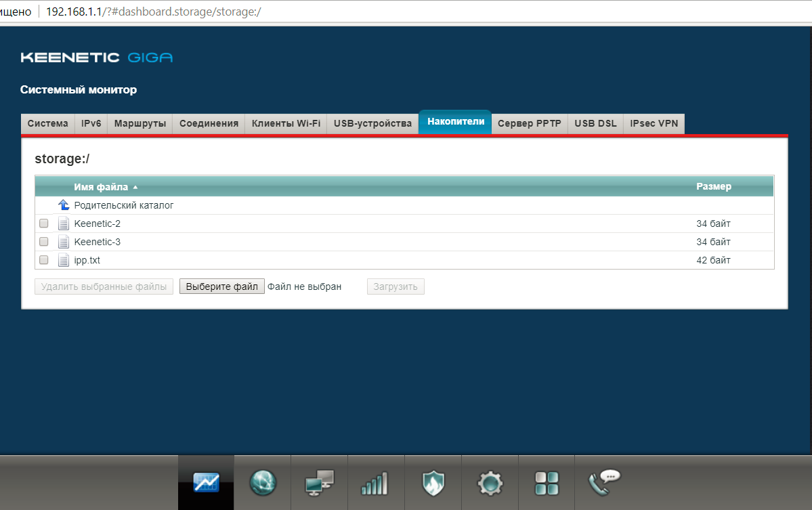Click the browser address bar URL

(153, 12)
